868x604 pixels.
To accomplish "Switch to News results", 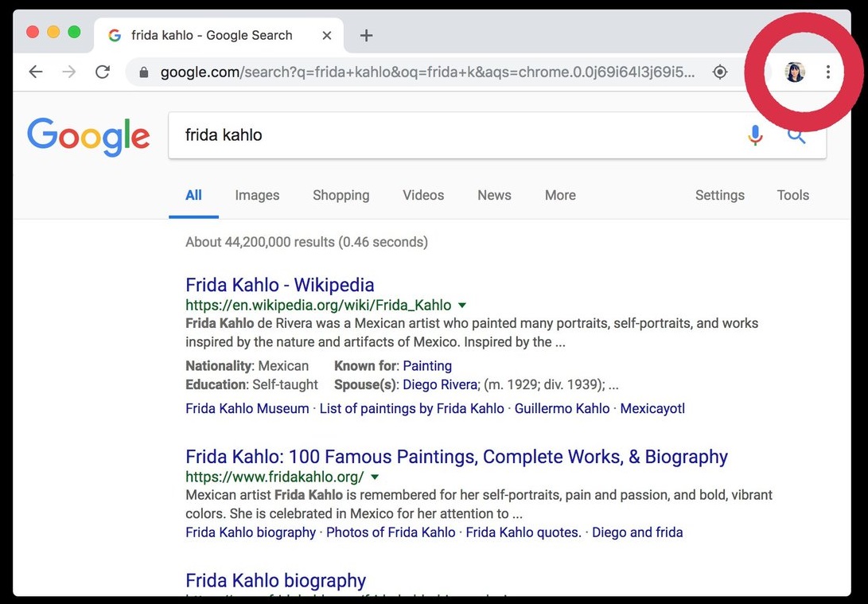I will (x=494, y=195).
